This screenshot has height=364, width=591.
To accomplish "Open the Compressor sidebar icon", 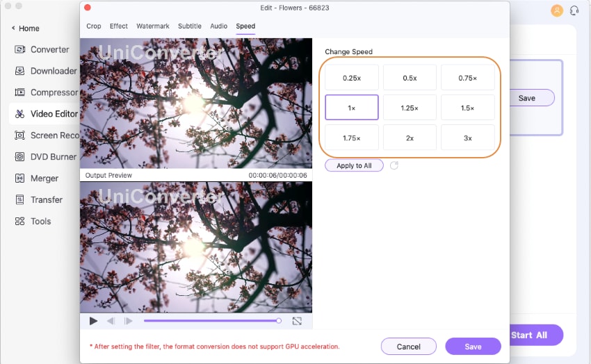I will [19, 92].
